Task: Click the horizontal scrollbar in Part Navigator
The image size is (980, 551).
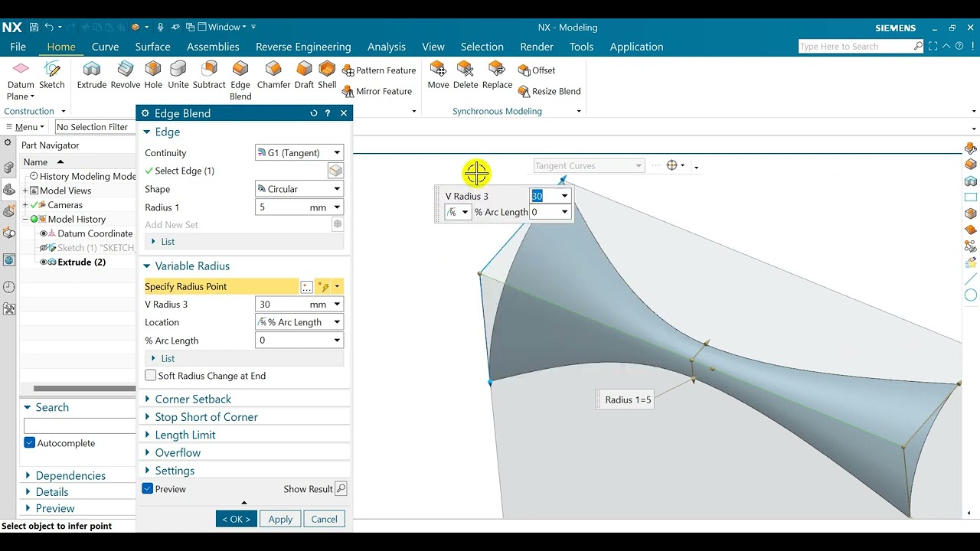Action: [x=84, y=389]
